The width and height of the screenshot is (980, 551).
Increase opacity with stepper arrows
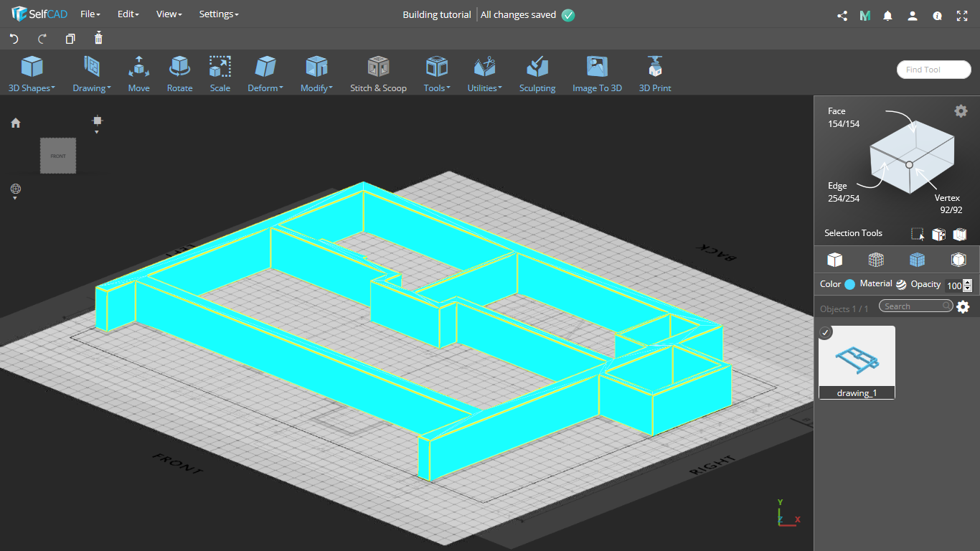coord(968,282)
